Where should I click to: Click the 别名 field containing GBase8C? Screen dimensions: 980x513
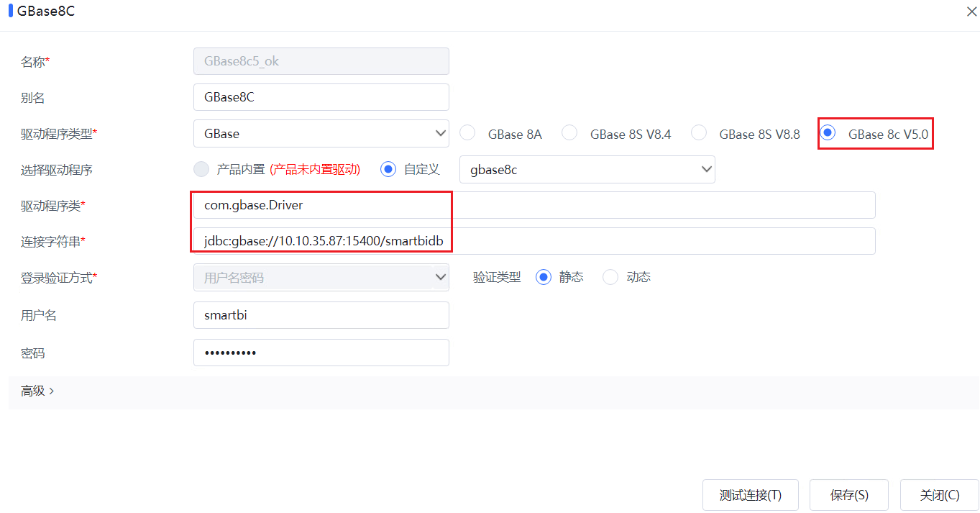321,97
